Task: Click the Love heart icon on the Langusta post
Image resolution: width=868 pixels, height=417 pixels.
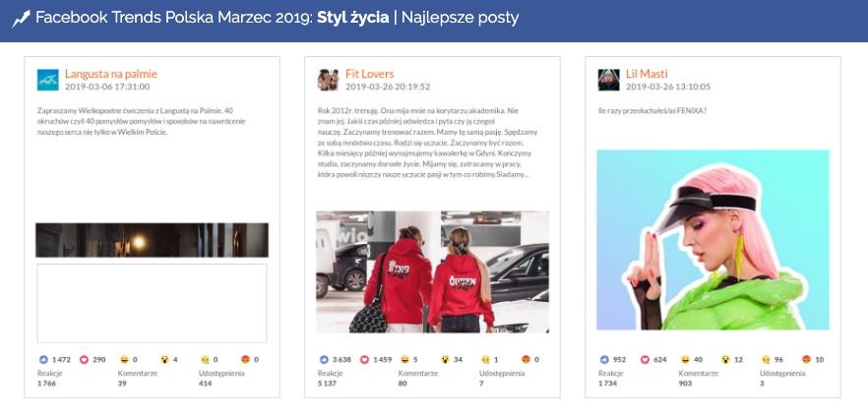Action: click(85, 360)
